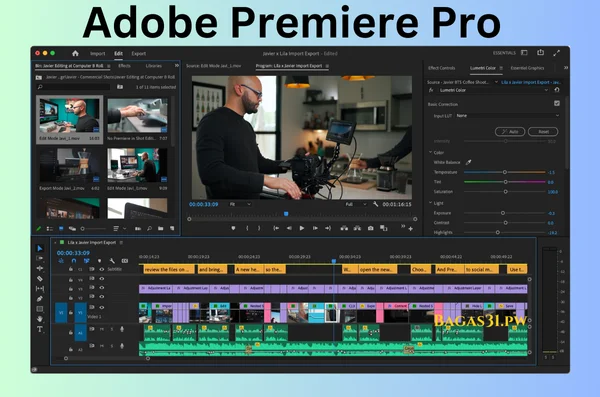This screenshot has width=600, height=397.
Task: Open timeline display settings wrench
Action: pyautogui.click(x=112, y=261)
